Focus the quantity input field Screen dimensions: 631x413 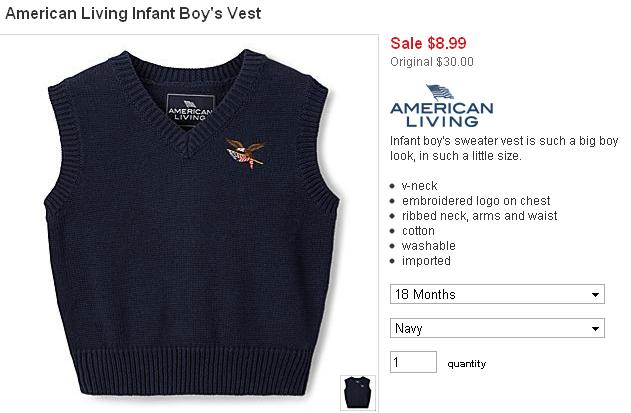tap(413, 362)
